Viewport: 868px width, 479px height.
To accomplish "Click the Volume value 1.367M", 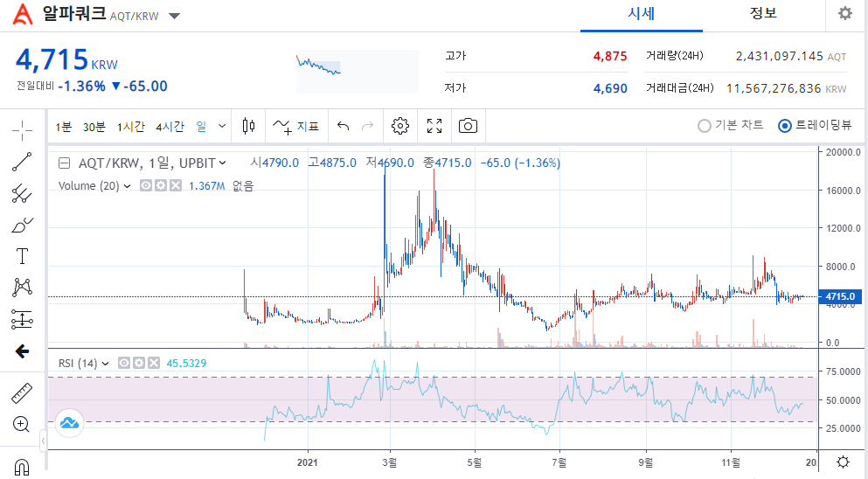I will point(206,186).
